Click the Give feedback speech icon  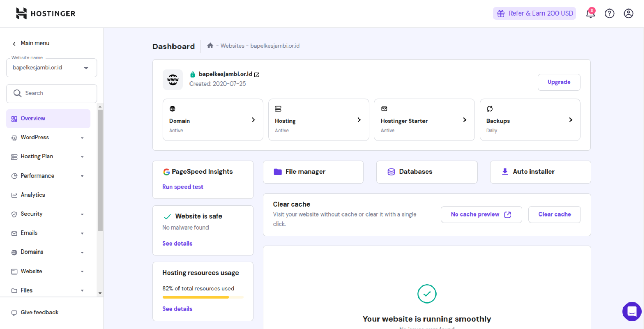point(14,313)
